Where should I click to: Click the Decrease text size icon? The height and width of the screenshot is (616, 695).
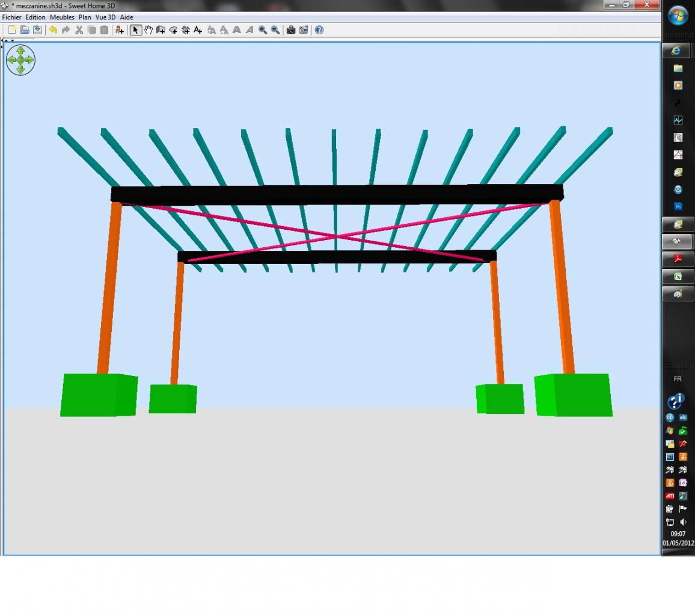[224, 30]
